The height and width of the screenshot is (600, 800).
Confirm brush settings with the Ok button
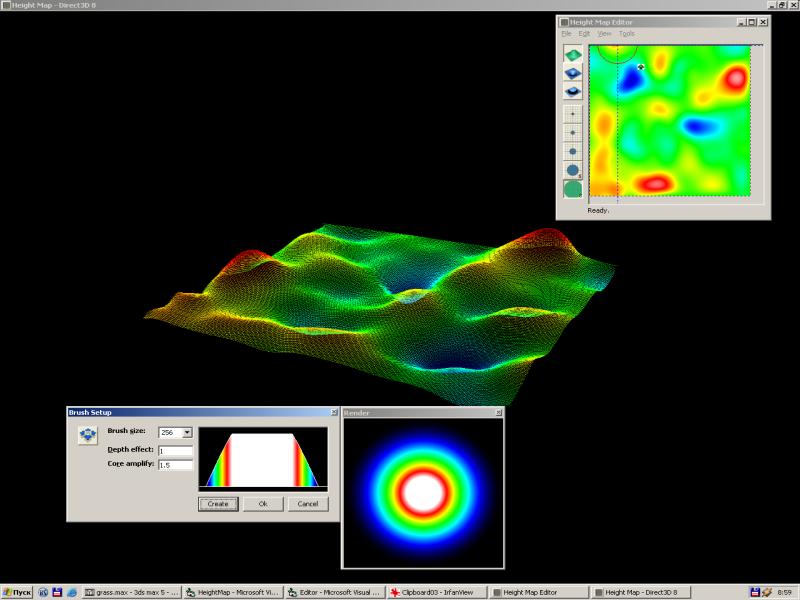coord(262,503)
